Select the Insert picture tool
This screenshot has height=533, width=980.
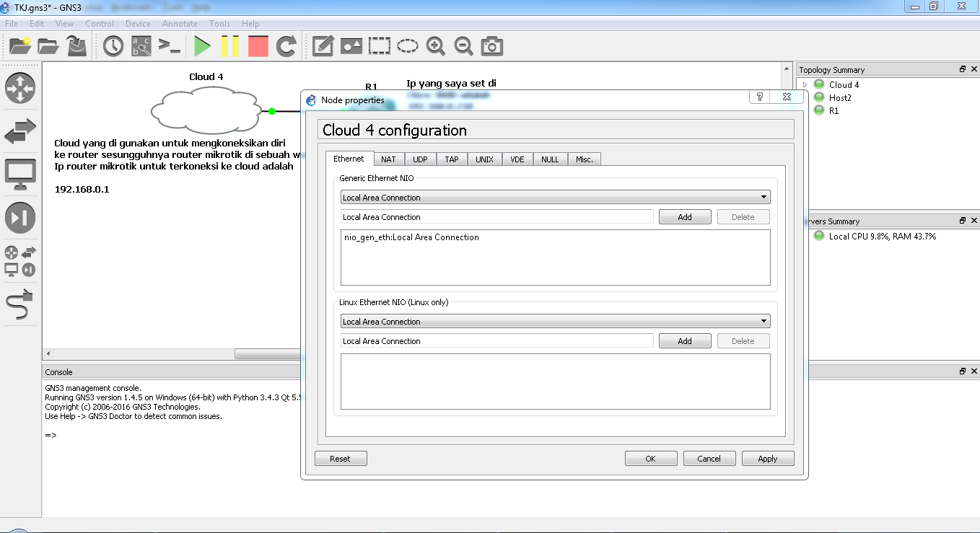(x=351, y=46)
